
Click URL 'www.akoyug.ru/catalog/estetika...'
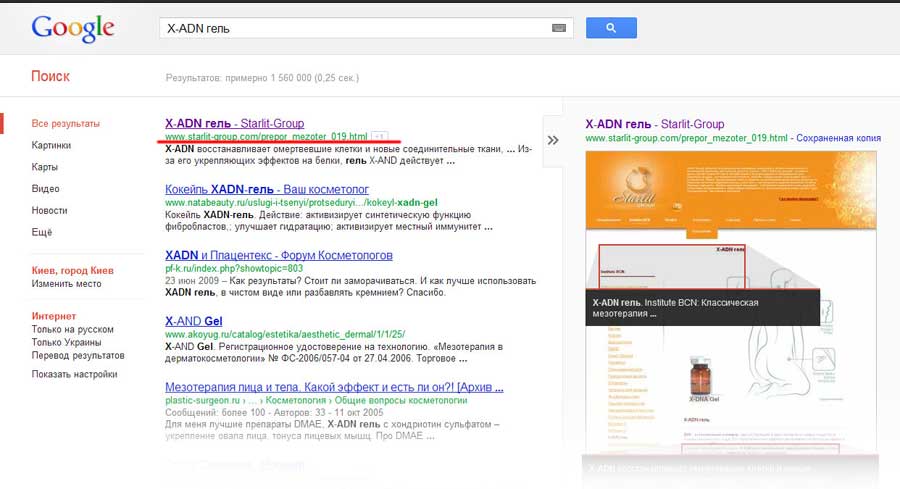(285, 334)
